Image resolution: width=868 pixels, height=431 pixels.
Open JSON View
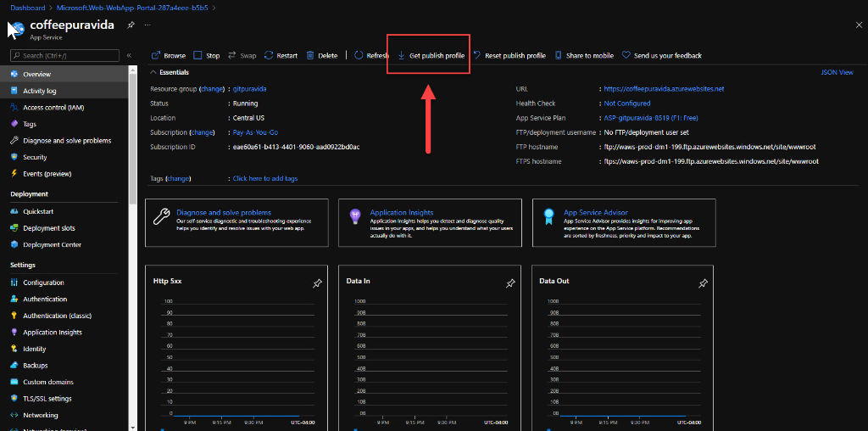tap(837, 73)
